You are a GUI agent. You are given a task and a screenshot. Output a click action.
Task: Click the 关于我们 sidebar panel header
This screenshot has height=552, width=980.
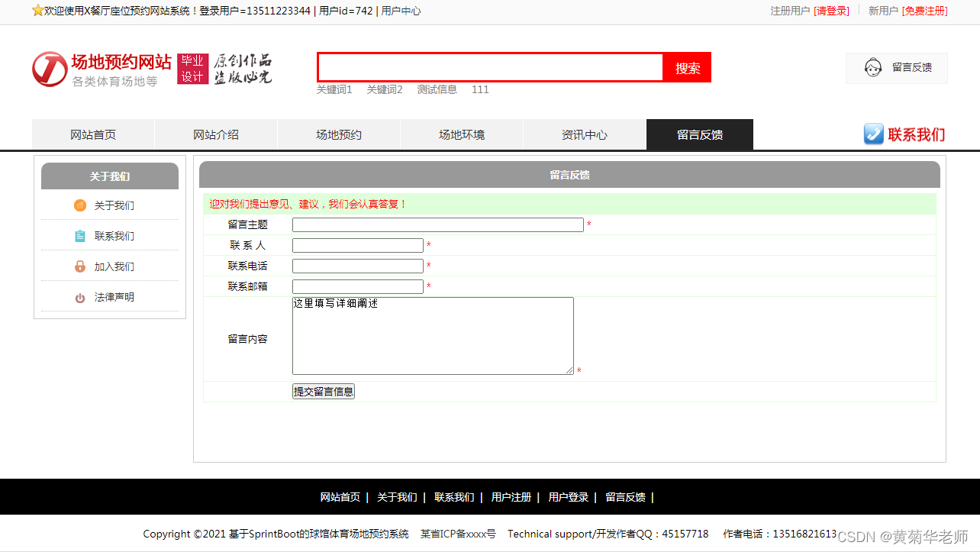(x=110, y=176)
